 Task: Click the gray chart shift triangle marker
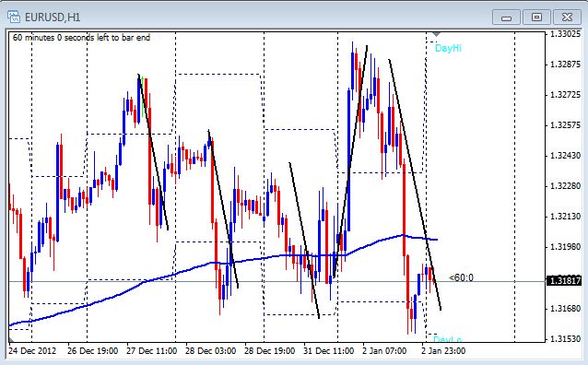pos(436,34)
